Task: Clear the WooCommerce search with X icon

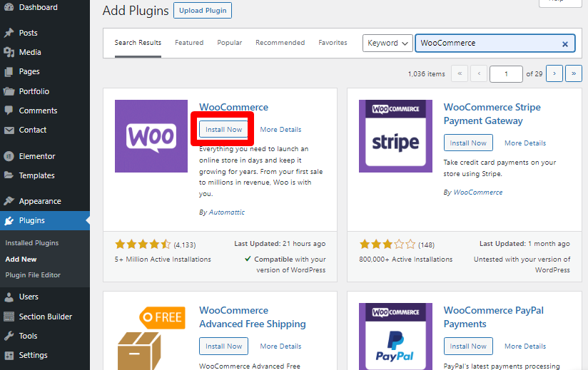Action: point(565,43)
